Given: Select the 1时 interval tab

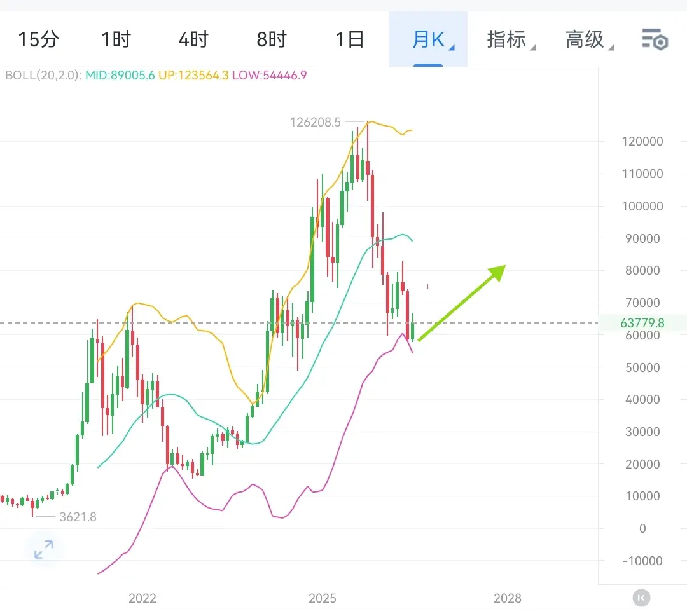Looking at the screenshot, I should coord(116,39).
